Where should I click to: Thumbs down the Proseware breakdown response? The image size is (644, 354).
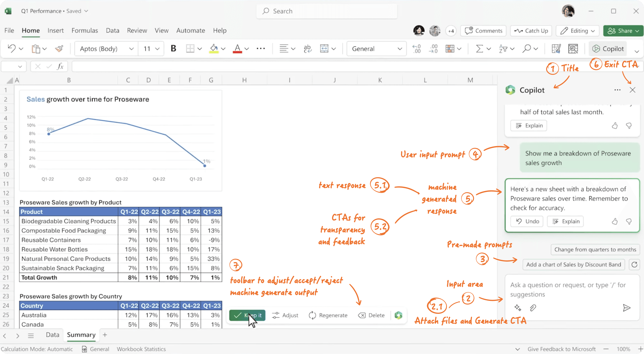point(629,221)
